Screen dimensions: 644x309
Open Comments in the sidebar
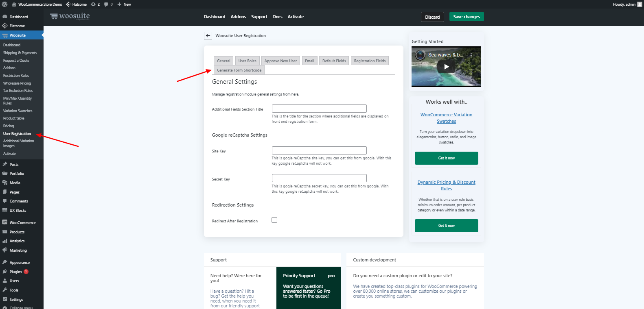click(x=19, y=201)
